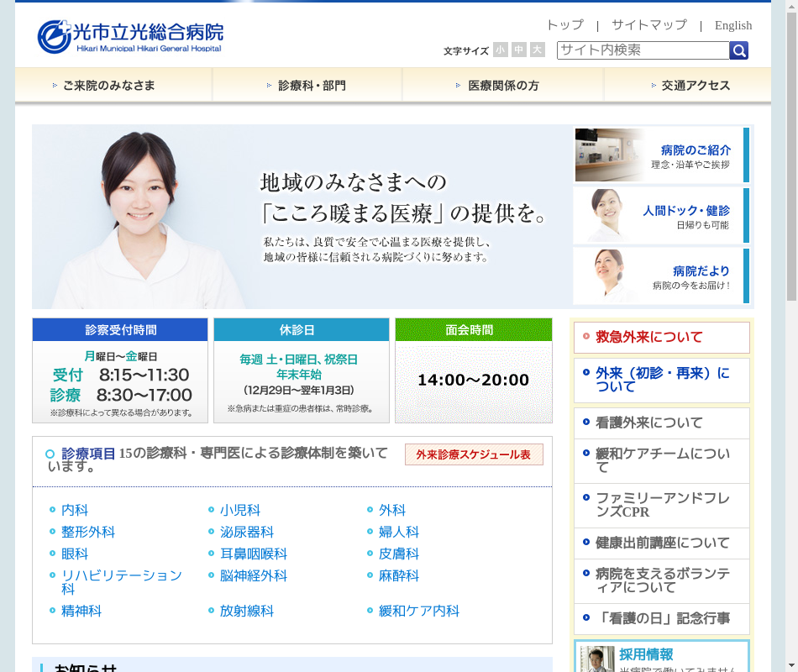Viewport: 798px width, 672px height.
Task: Select the 内科 department link
Action: click(75, 510)
